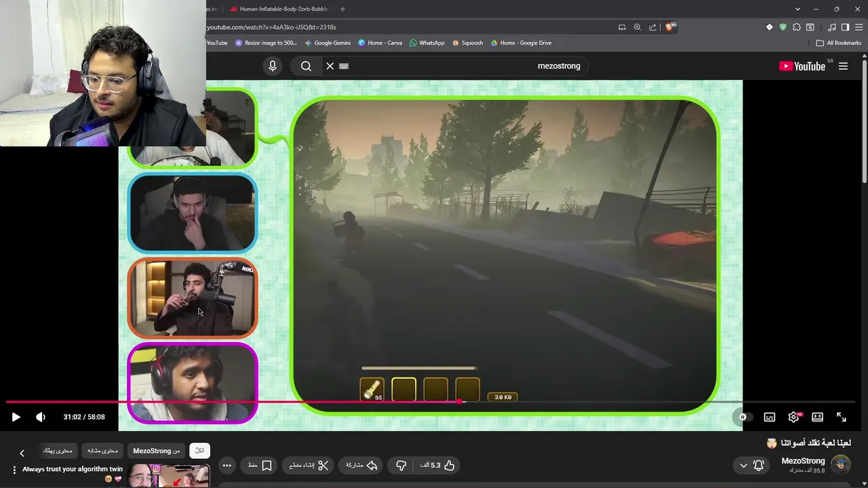868x488 pixels.
Task: Open the Google Gemini bookmark
Action: [328, 43]
